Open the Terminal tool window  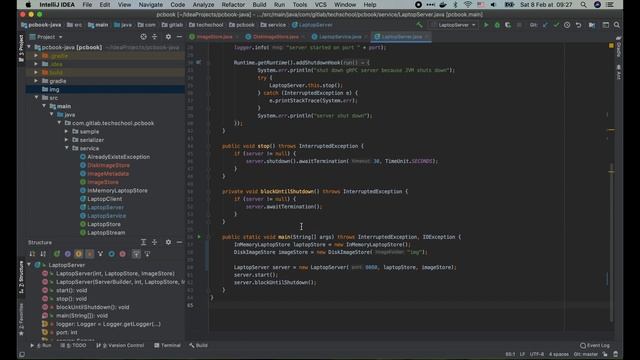[x=167, y=345]
